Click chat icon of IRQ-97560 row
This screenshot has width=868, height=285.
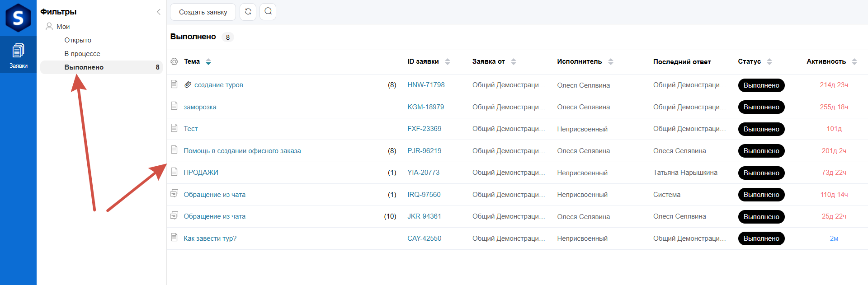pos(174,193)
